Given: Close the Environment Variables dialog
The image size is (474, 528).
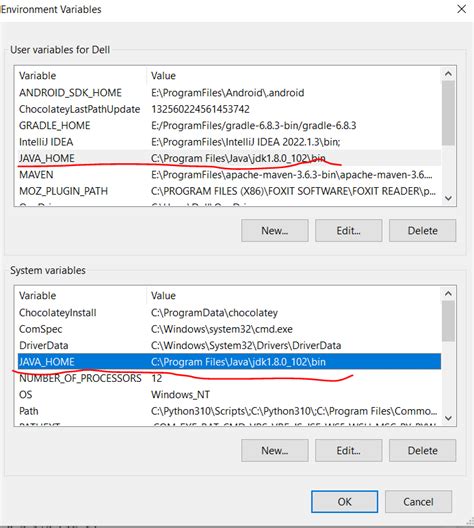Looking at the screenshot, I should (x=462, y=9).
